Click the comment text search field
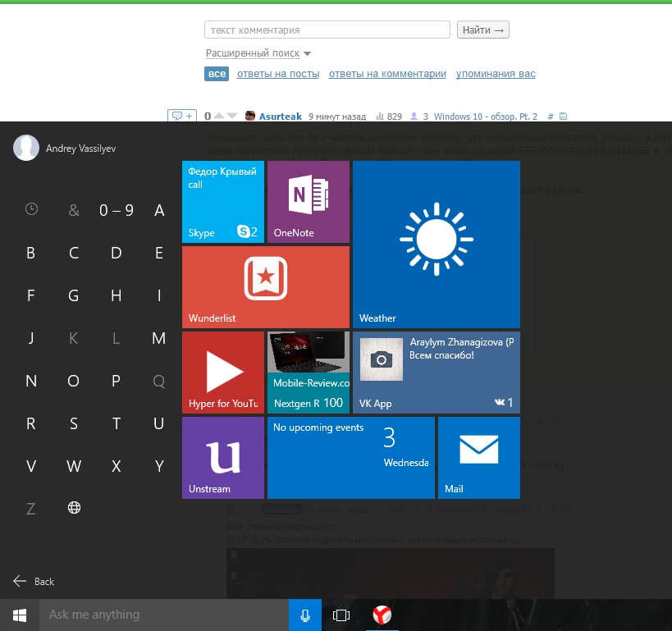The image size is (672, 631). click(x=327, y=30)
